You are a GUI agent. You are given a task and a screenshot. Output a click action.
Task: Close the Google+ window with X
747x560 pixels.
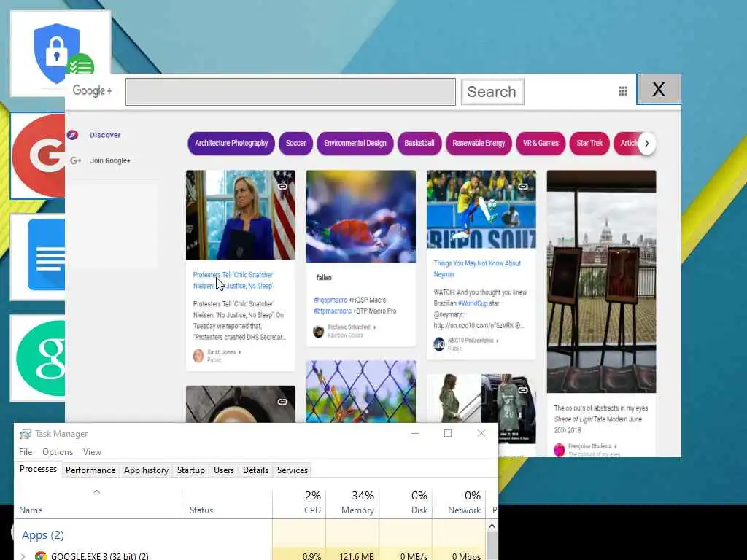pos(659,89)
